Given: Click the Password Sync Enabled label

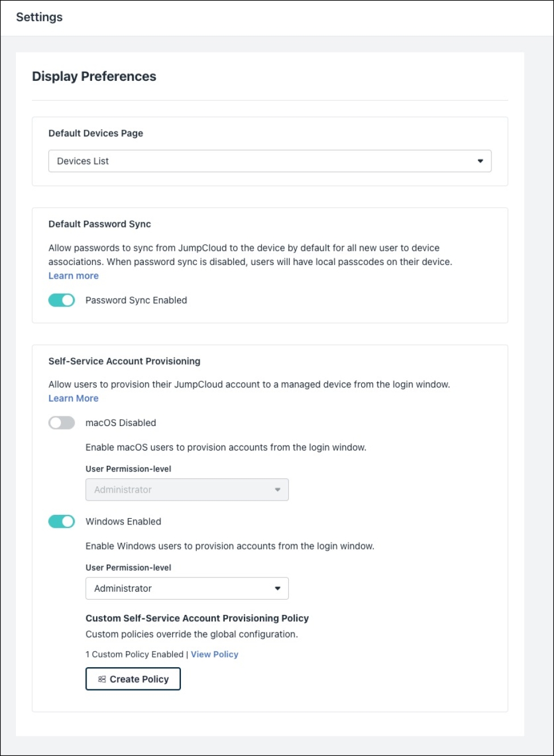Looking at the screenshot, I should 136,300.
